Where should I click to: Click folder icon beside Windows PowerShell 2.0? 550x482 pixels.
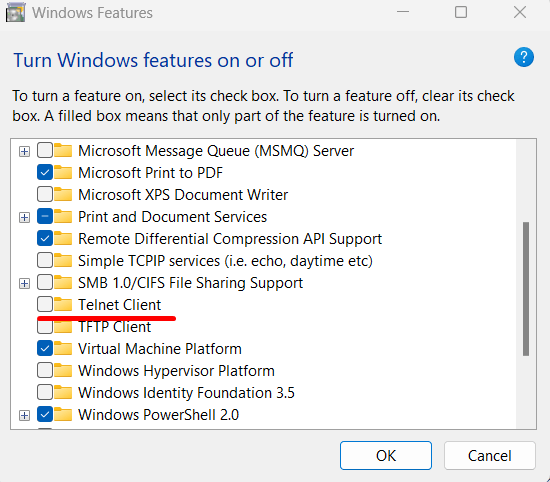tap(63, 414)
